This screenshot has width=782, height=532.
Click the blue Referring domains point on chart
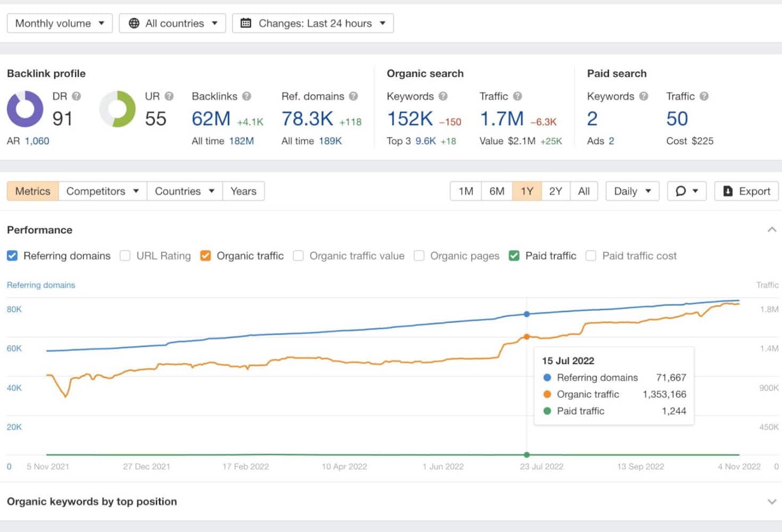click(x=526, y=314)
